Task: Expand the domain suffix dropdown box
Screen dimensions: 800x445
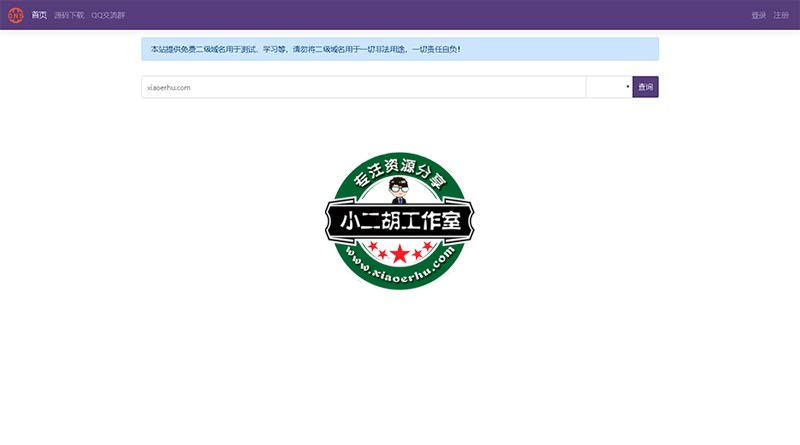Action: pos(608,87)
